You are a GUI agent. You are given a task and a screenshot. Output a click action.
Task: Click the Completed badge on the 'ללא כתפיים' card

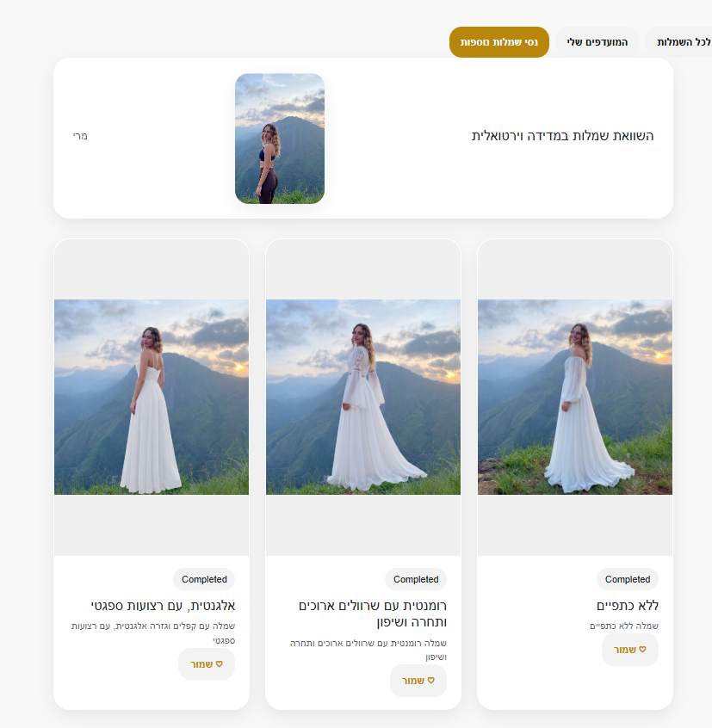coord(627,579)
